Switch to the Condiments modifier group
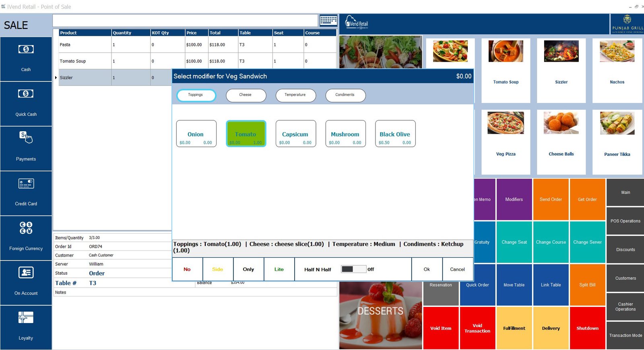Image resolution: width=644 pixels, height=350 pixels. (x=345, y=95)
